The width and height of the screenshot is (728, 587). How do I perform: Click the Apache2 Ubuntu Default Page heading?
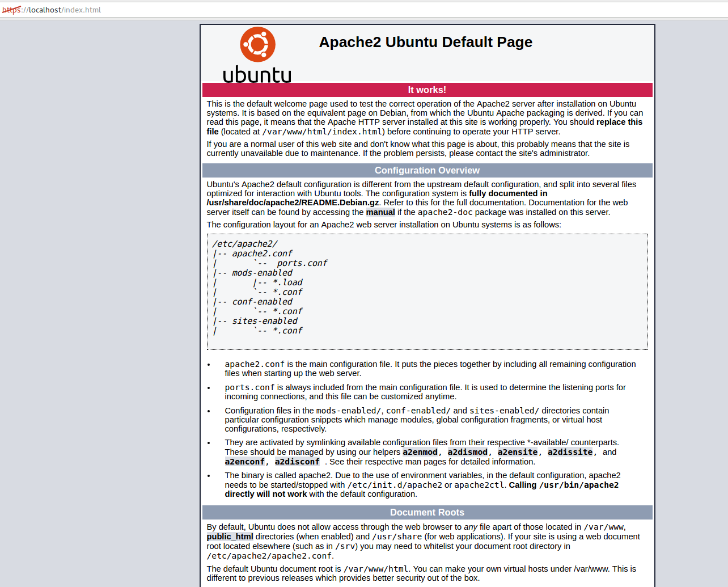click(x=426, y=42)
